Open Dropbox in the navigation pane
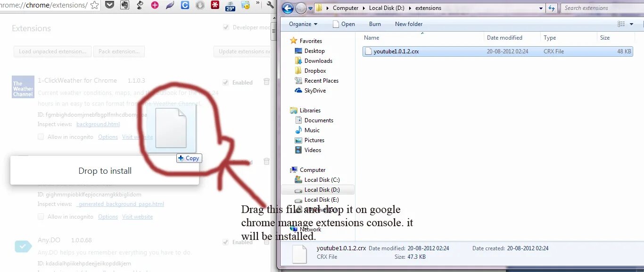The image size is (644, 272). point(310,71)
